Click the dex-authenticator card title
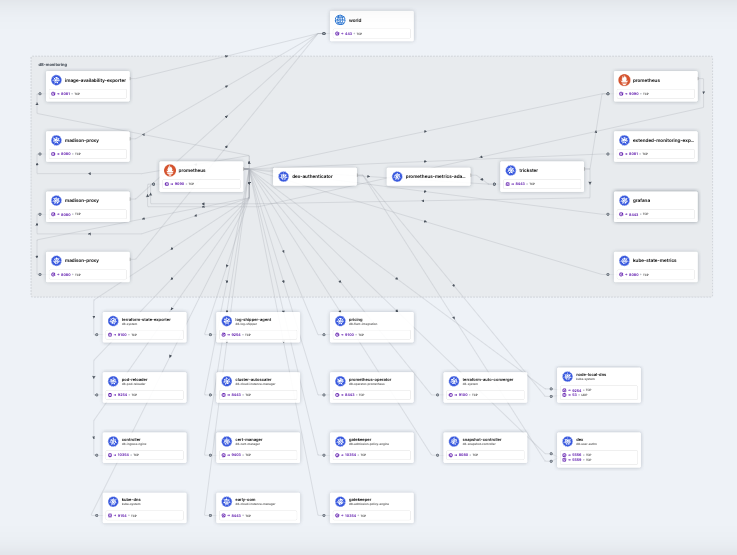Image resolution: width=737 pixels, height=555 pixels. (312, 176)
